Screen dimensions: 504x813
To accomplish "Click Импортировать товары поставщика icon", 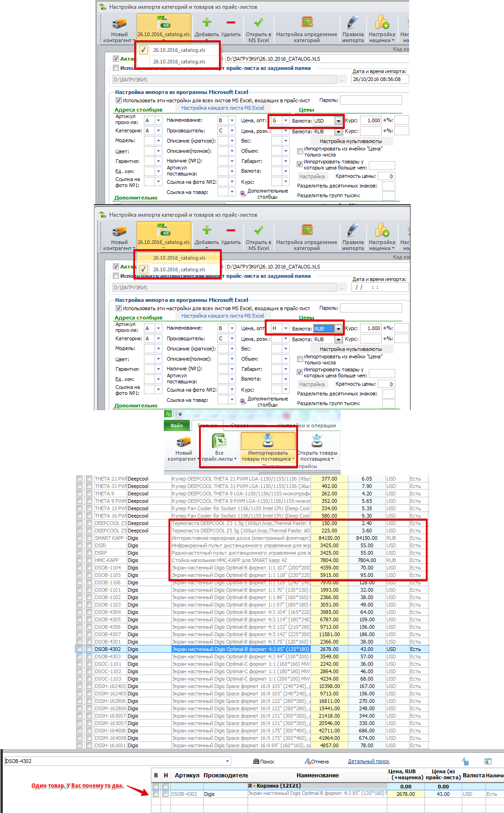I will coord(268,441).
